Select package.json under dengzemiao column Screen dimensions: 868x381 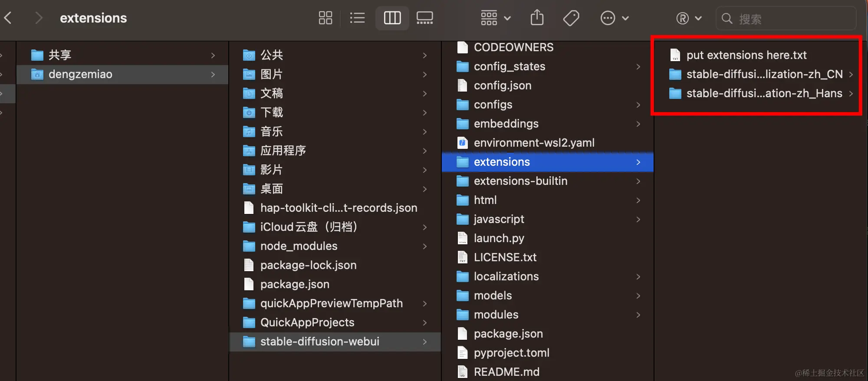tap(335, 284)
